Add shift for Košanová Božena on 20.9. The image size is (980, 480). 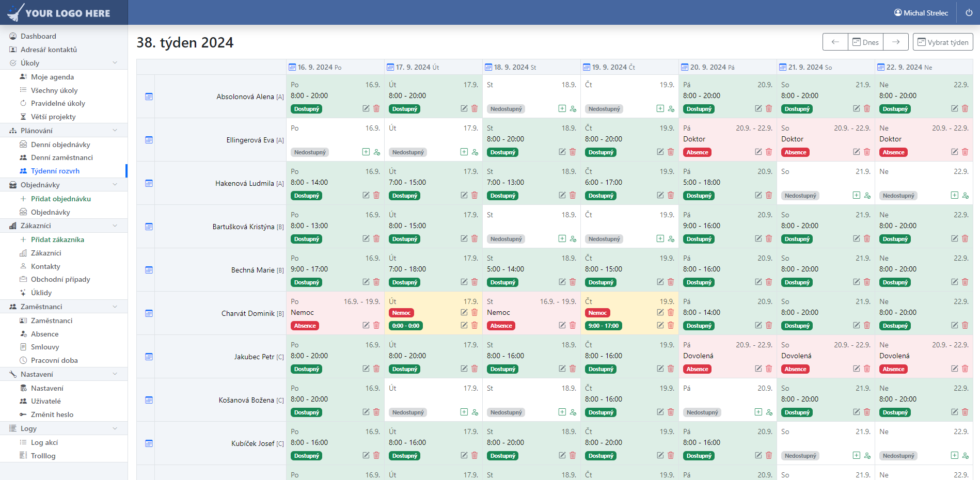pos(758,412)
